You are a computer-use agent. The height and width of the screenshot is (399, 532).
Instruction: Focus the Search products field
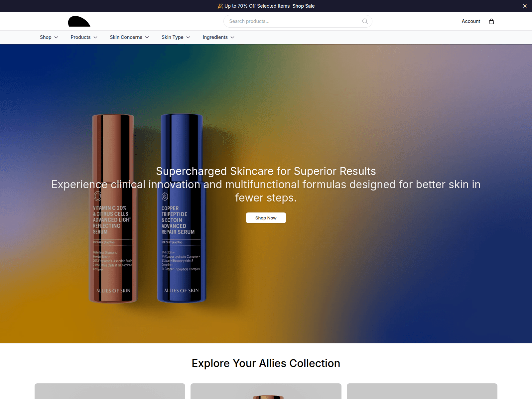(298, 21)
